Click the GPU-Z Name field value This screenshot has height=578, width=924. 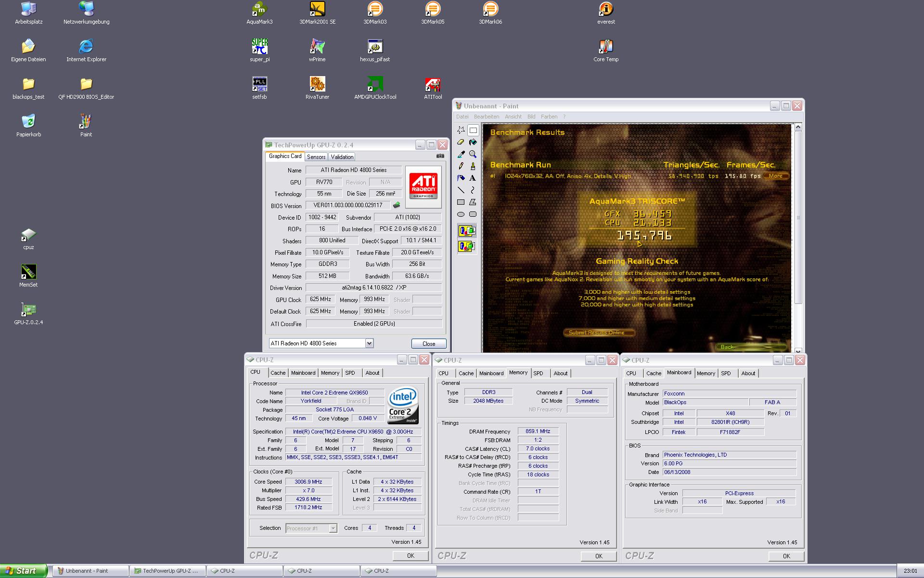[x=354, y=170]
